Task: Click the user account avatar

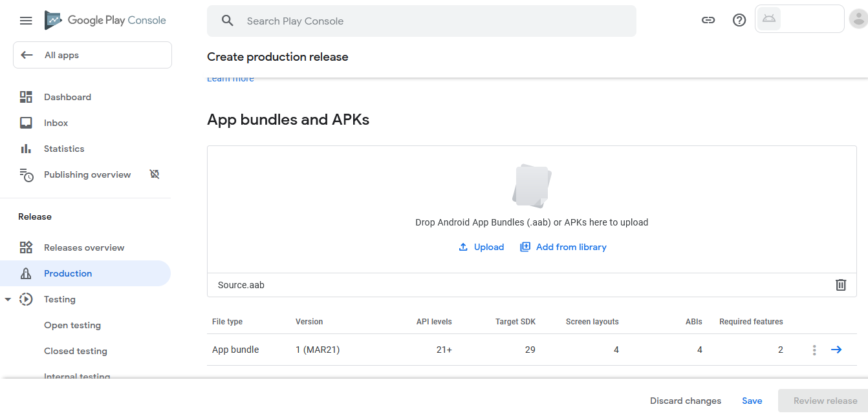Action: pos(858,19)
